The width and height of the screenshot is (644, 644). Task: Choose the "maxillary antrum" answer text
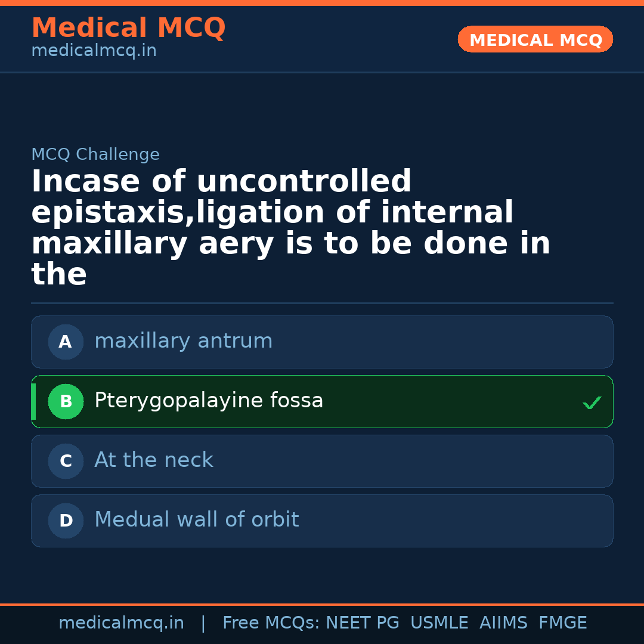(x=183, y=341)
